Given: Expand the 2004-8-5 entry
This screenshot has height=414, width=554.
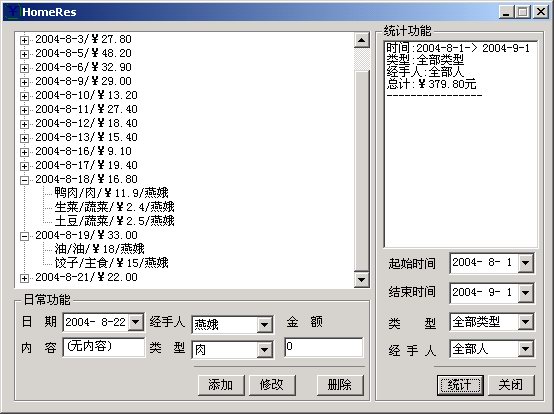Looking at the screenshot, I should 24,54.
